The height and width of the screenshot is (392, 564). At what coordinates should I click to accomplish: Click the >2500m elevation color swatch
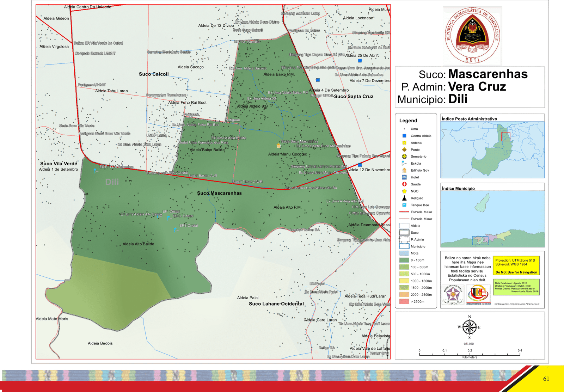(404, 302)
